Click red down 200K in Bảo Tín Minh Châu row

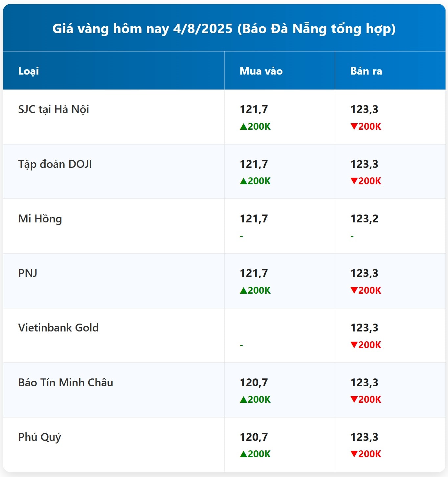click(366, 399)
